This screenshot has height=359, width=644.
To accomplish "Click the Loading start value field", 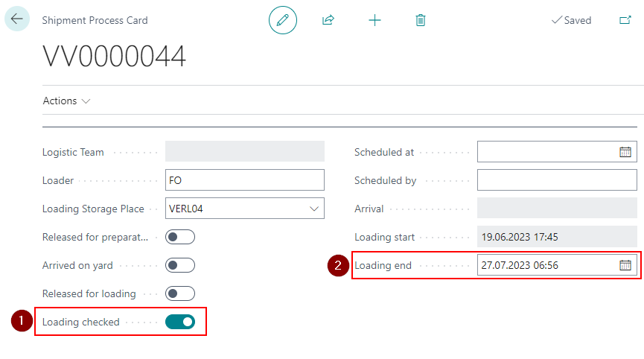I will pos(557,237).
